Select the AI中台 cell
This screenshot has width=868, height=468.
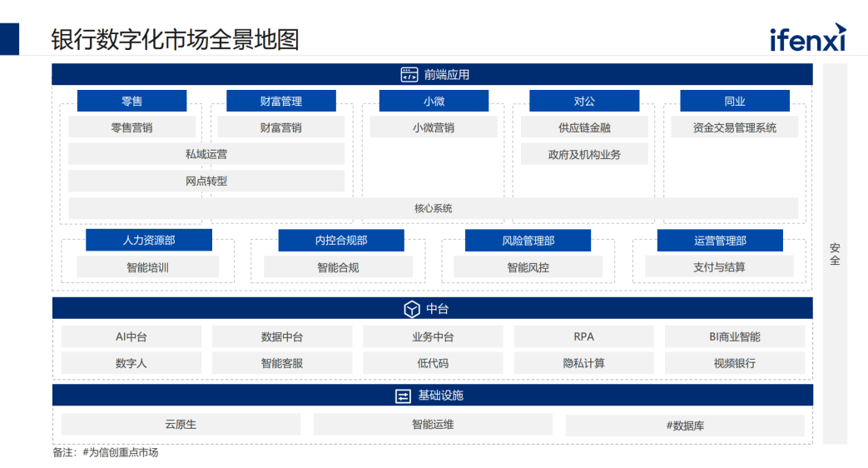[x=131, y=337]
